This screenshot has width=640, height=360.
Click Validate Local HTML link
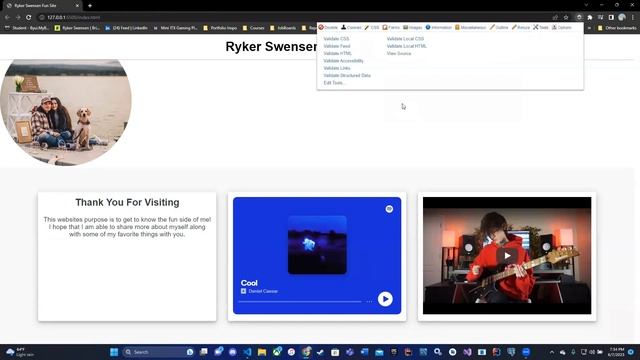click(x=407, y=46)
